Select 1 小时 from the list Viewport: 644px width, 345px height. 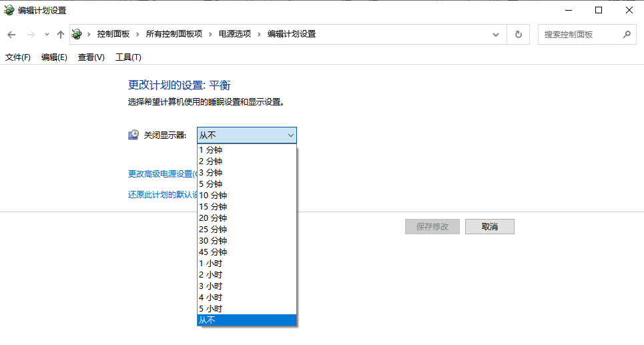pyautogui.click(x=246, y=264)
